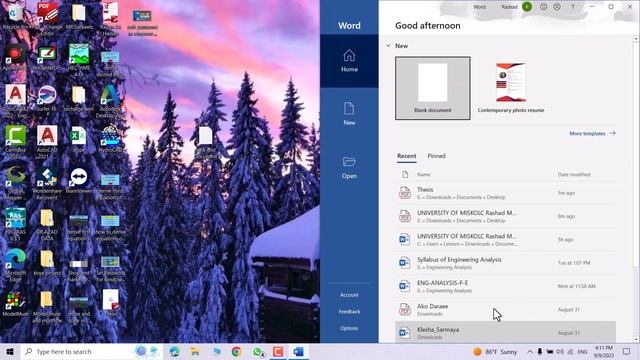640x360 pixels.
Task: Switch to the Pinned tab
Action: (x=436, y=156)
